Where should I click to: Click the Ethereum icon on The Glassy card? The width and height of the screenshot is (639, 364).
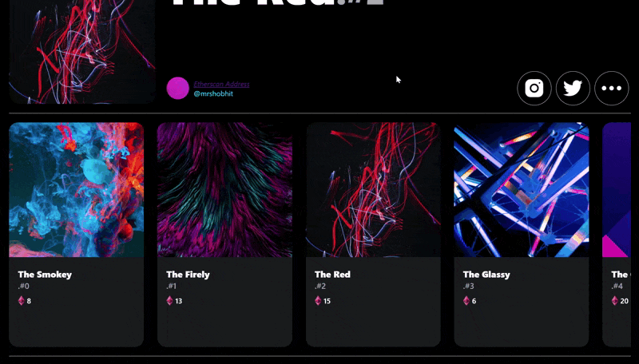tap(466, 301)
